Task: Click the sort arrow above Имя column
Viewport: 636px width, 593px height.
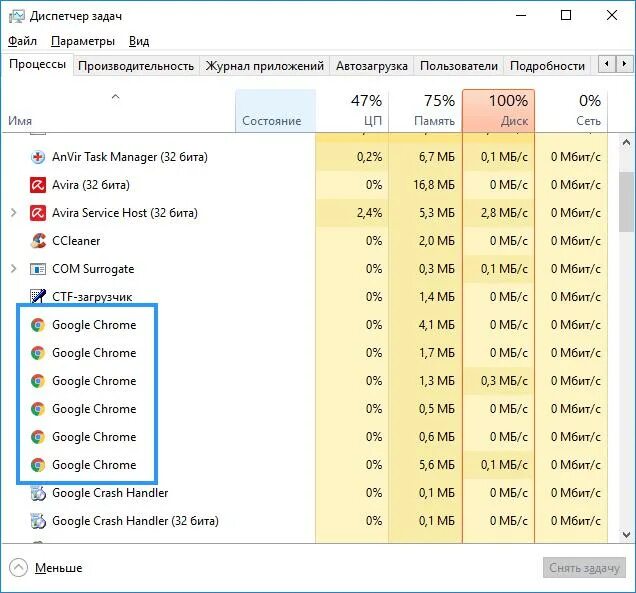Action: point(116,97)
